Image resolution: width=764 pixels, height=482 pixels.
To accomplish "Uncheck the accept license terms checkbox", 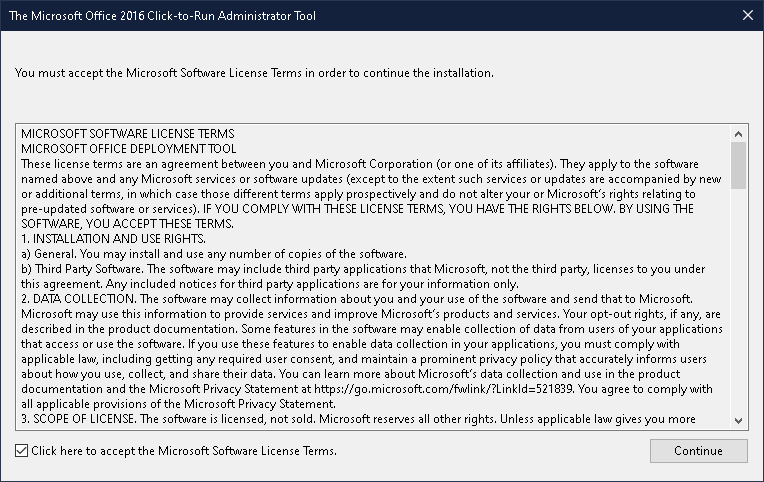I will click(x=22, y=451).
